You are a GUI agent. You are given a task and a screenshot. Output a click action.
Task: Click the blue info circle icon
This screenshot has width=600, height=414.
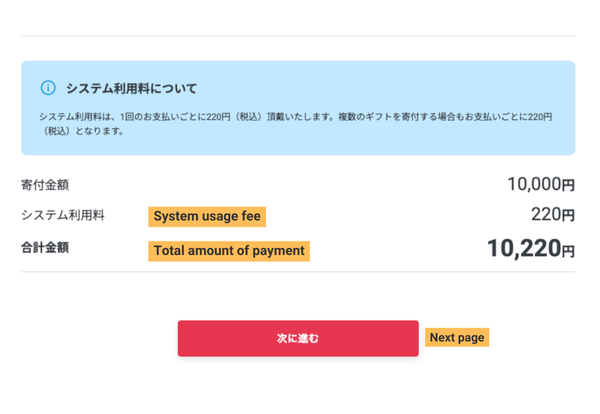47,88
